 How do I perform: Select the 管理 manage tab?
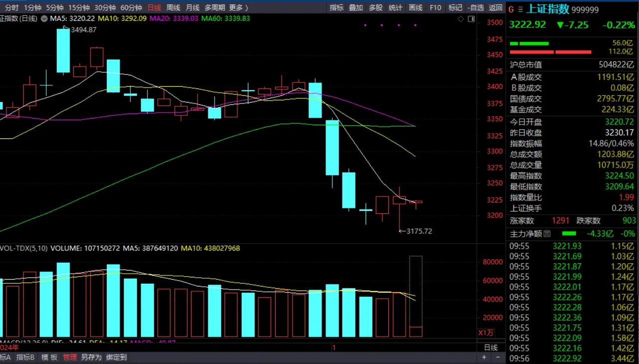[x=70, y=357]
